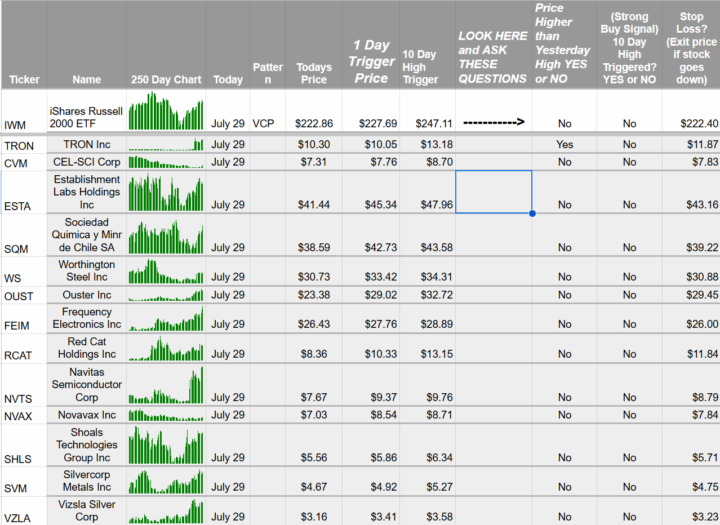Click the $9.37 trigger price for NVTS
720x525 pixels.
(x=383, y=397)
